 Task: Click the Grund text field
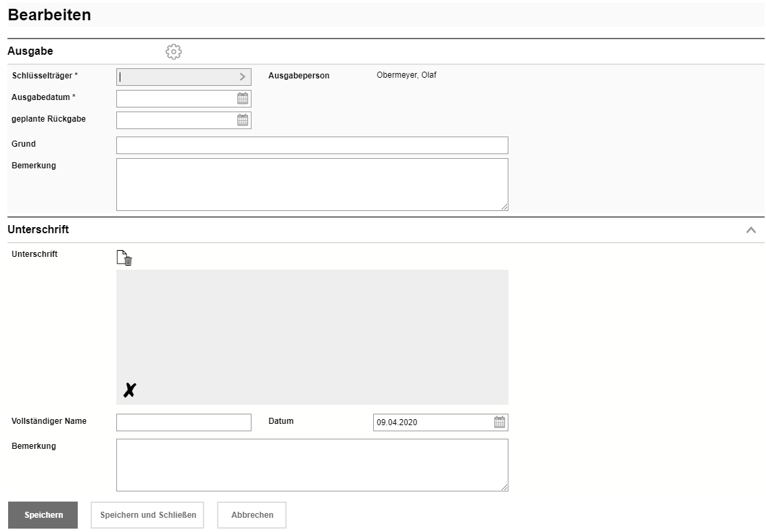tap(312, 145)
